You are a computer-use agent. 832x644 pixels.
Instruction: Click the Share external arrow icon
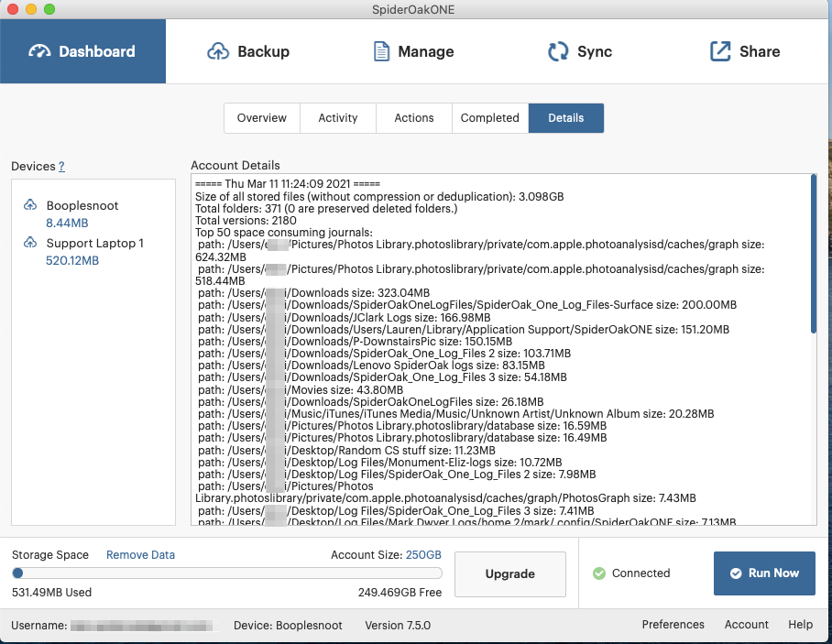(x=720, y=51)
